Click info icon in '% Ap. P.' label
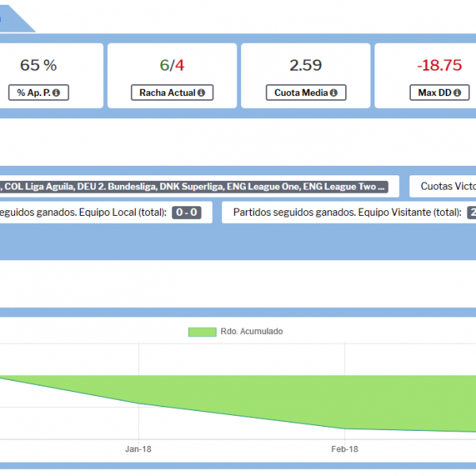 tap(56, 93)
